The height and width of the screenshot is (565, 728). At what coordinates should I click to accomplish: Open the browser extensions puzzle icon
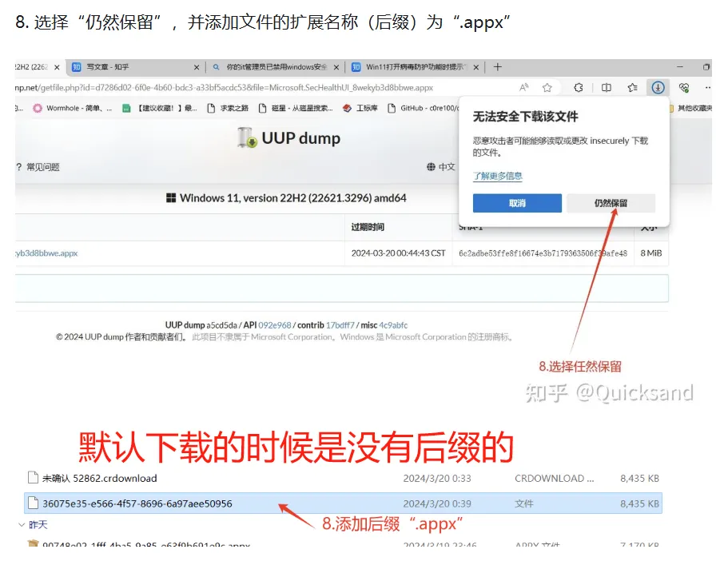click(x=579, y=87)
